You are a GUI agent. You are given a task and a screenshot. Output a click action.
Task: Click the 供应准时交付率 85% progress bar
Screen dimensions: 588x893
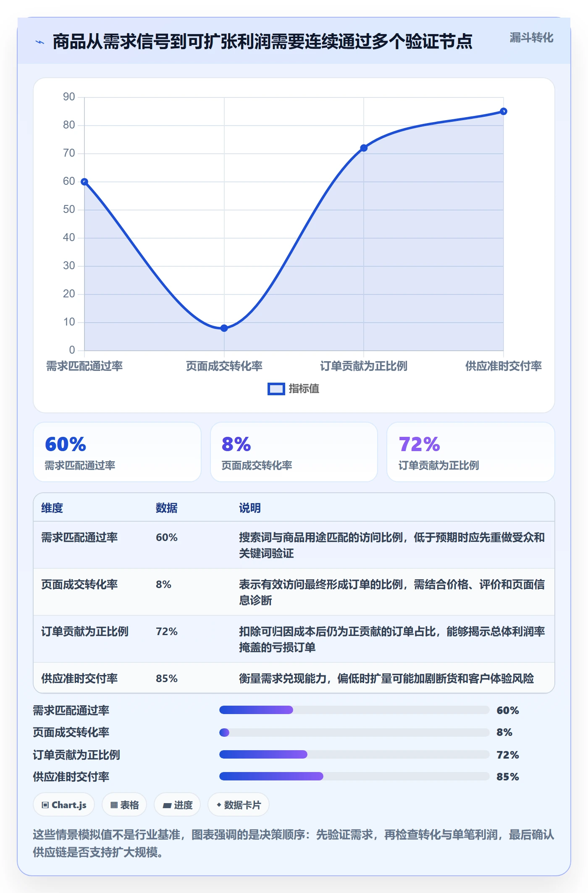click(354, 776)
